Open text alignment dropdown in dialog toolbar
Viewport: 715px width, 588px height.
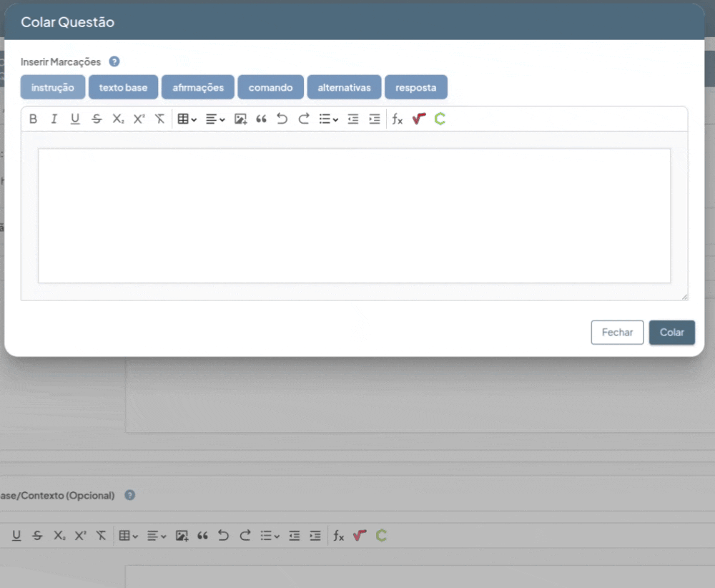pyautogui.click(x=215, y=119)
